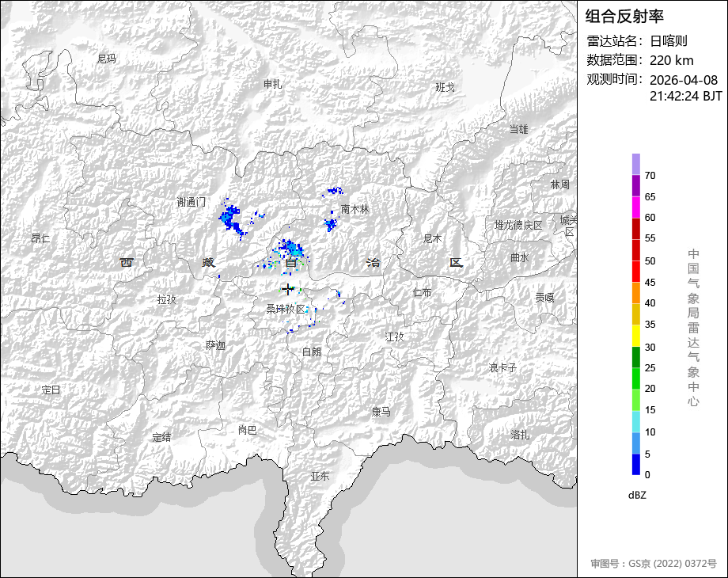Click the 萨迦 map label
Image resolution: width=728 pixels, height=578 pixels.
point(215,344)
